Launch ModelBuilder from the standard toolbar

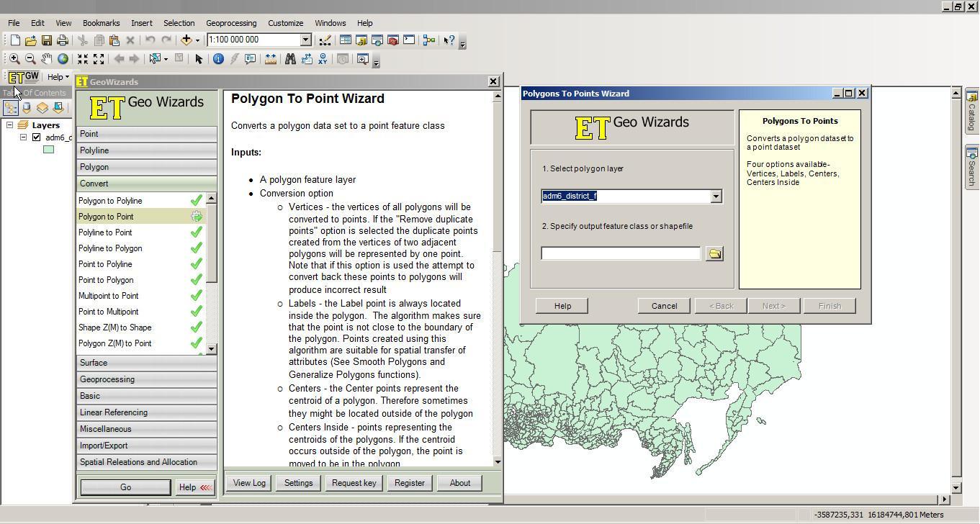[x=429, y=40]
